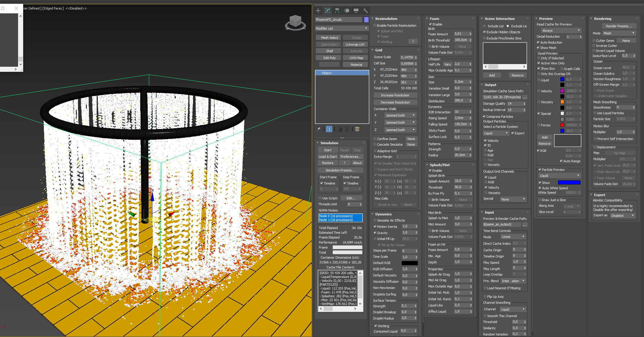
Task: Open Particle Preview Show blue color swatch
Action: point(569,183)
